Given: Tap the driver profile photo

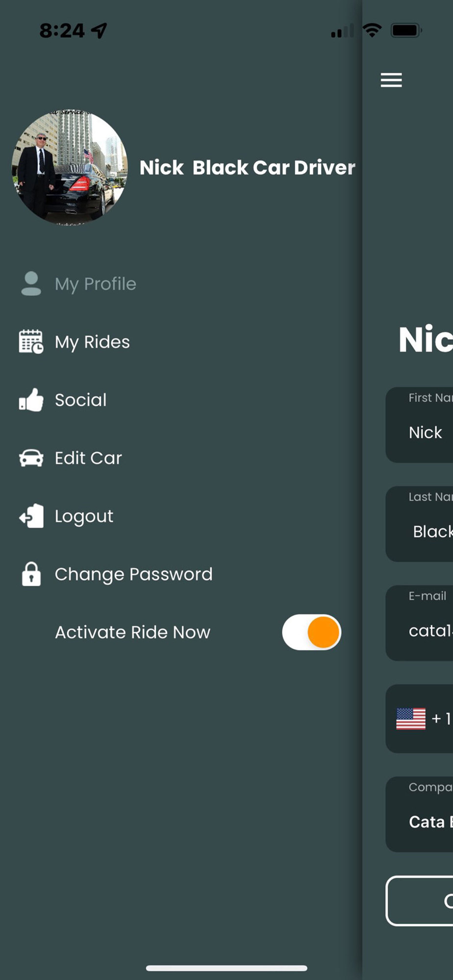Looking at the screenshot, I should (x=70, y=167).
